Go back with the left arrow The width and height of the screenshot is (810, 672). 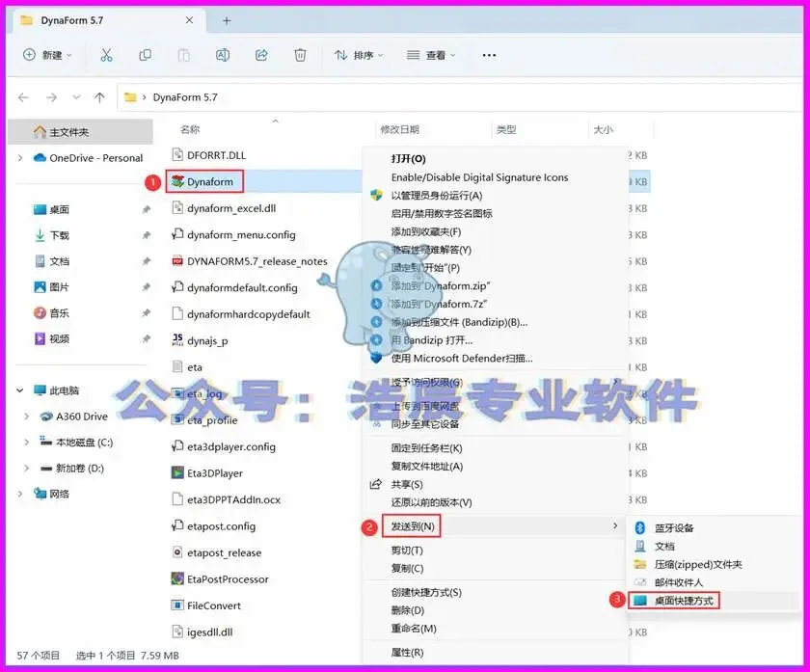click(x=23, y=97)
